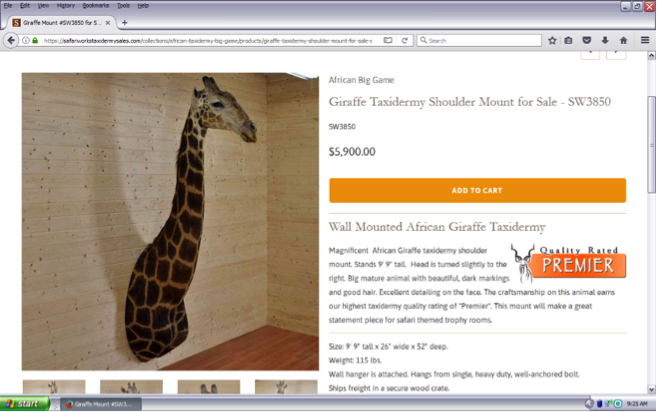Open the Bookmarks menu
This screenshot has width=657, height=412.
[96, 5]
